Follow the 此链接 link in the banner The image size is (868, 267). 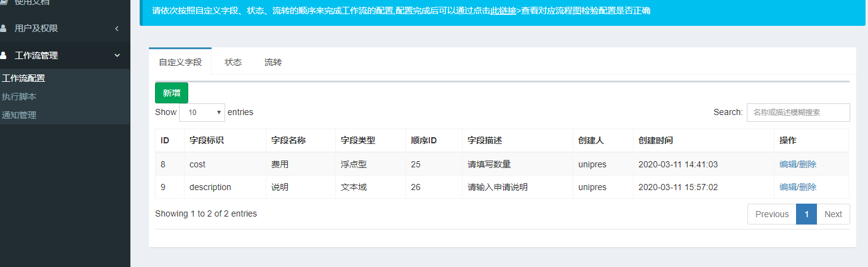[x=503, y=10]
